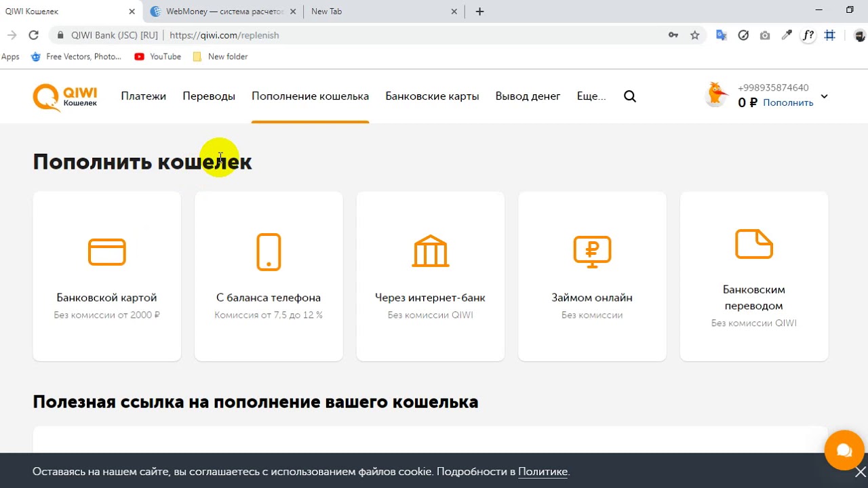Open a new browser tab with plus
The height and width of the screenshot is (488, 868).
(x=480, y=12)
